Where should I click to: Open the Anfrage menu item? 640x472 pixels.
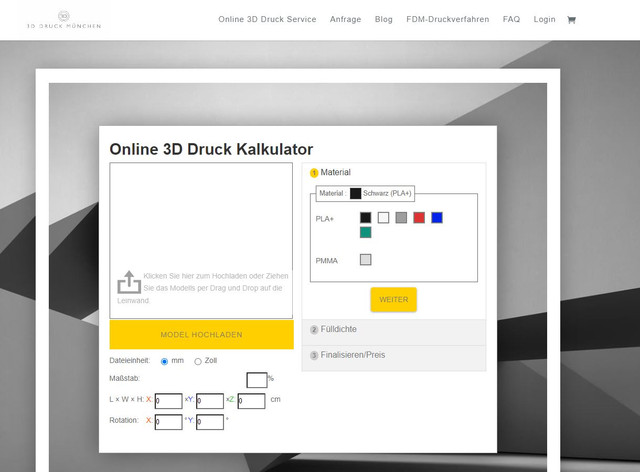[x=346, y=19]
